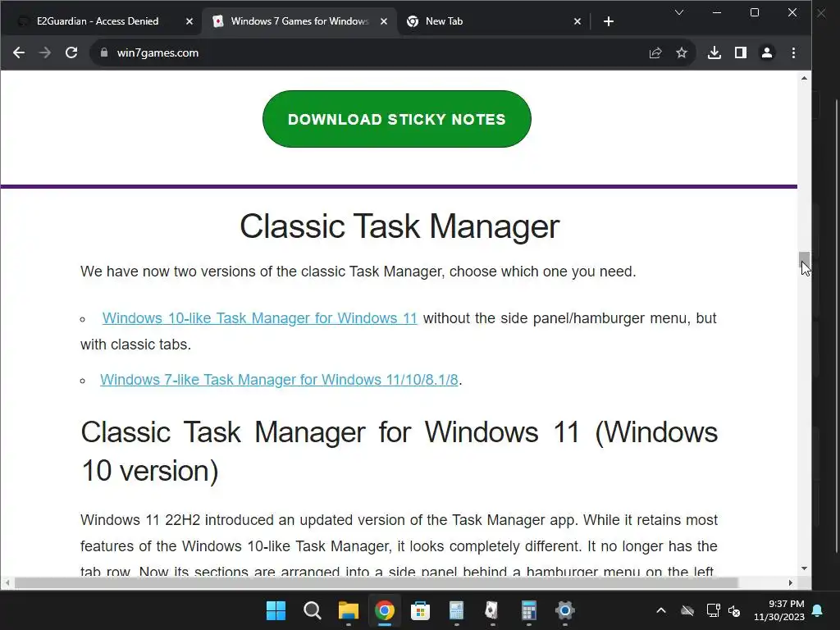Go back to the previous page
The width and height of the screenshot is (840, 630).
(x=19, y=52)
